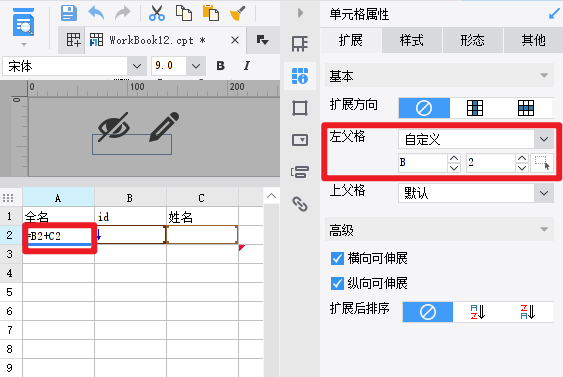
Task: Select row header 5
Action: click(10, 292)
